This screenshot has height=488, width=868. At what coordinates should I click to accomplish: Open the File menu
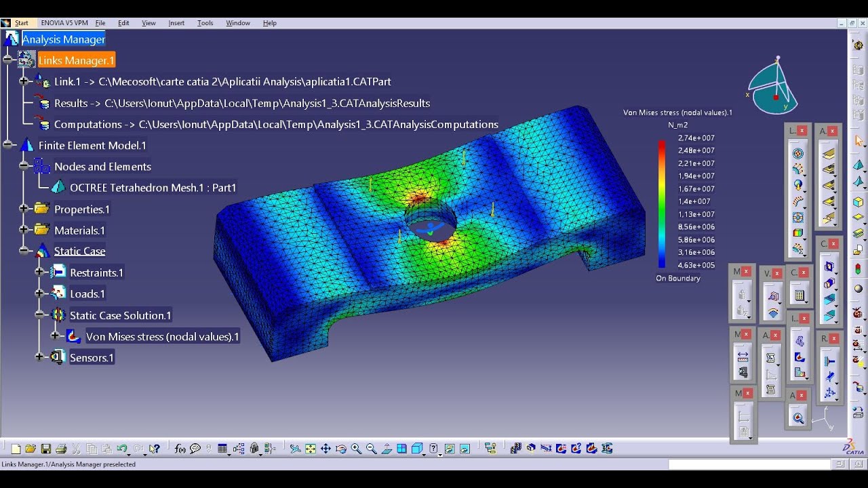coord(100,23)
